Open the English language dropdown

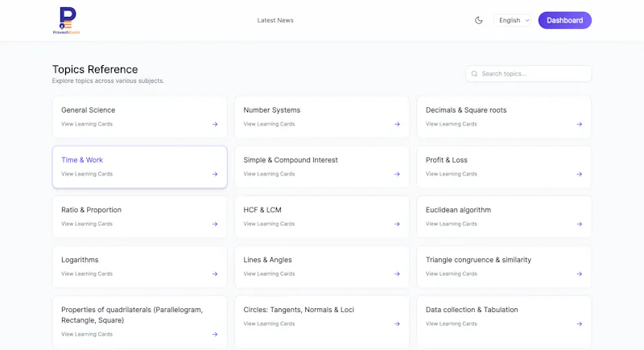(x=513, y=20)
